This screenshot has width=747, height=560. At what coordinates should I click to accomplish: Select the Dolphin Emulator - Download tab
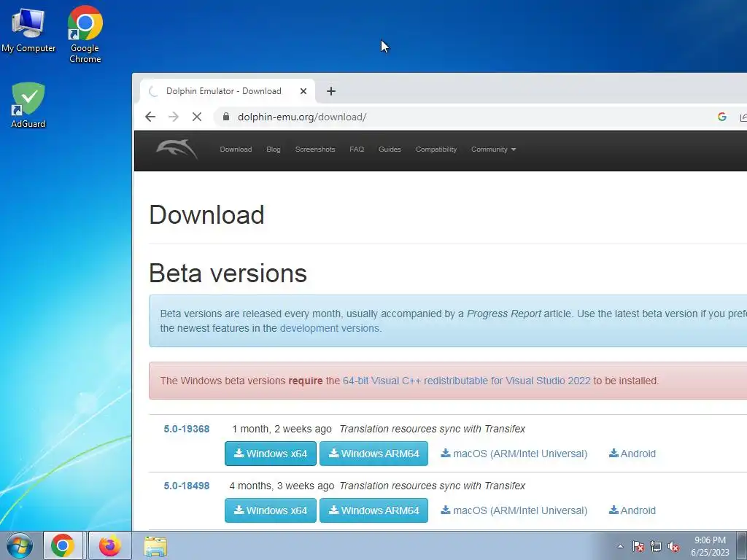coord(223,91)
